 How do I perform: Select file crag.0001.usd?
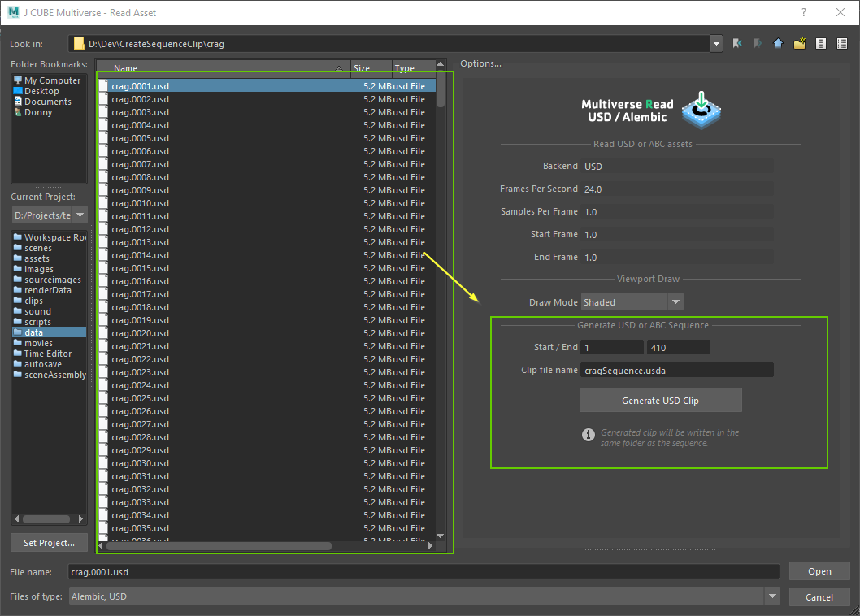(x=267, y=86)
